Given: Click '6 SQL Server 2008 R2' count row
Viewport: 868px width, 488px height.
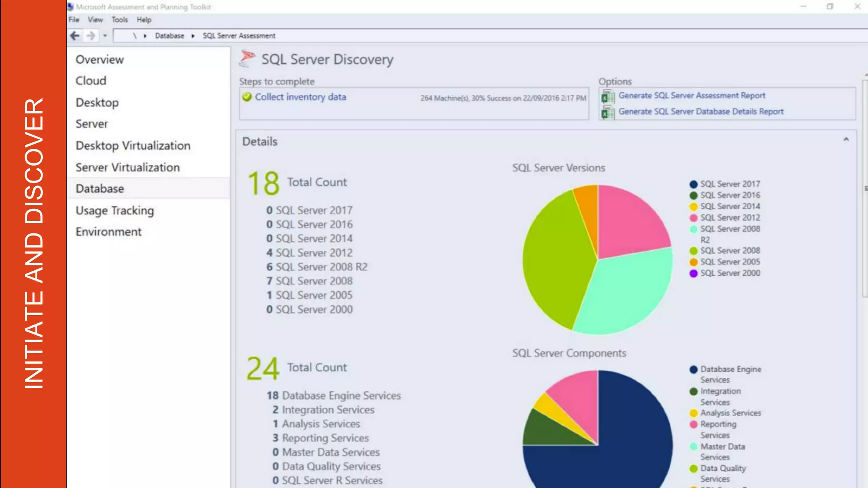Looking at the screenshot, I should coord(317,267).
